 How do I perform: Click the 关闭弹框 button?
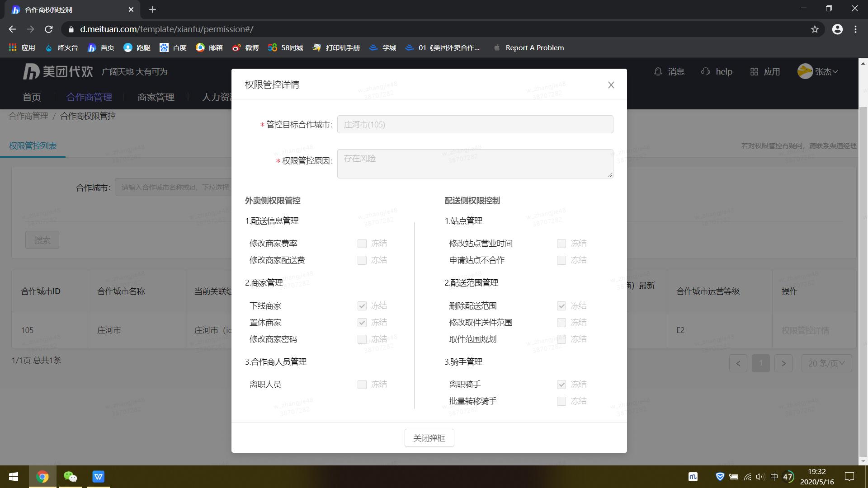tap(429, 438)
